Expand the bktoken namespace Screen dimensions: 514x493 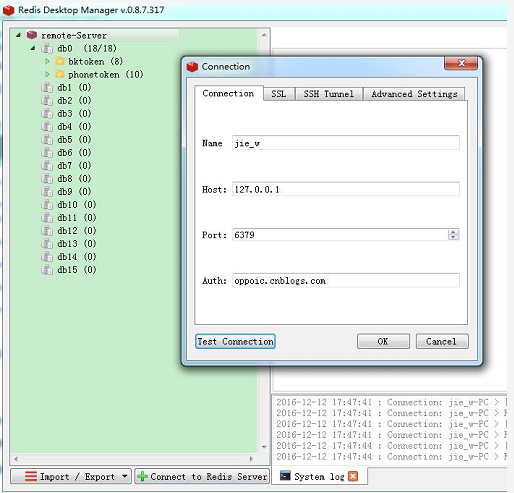47,61
